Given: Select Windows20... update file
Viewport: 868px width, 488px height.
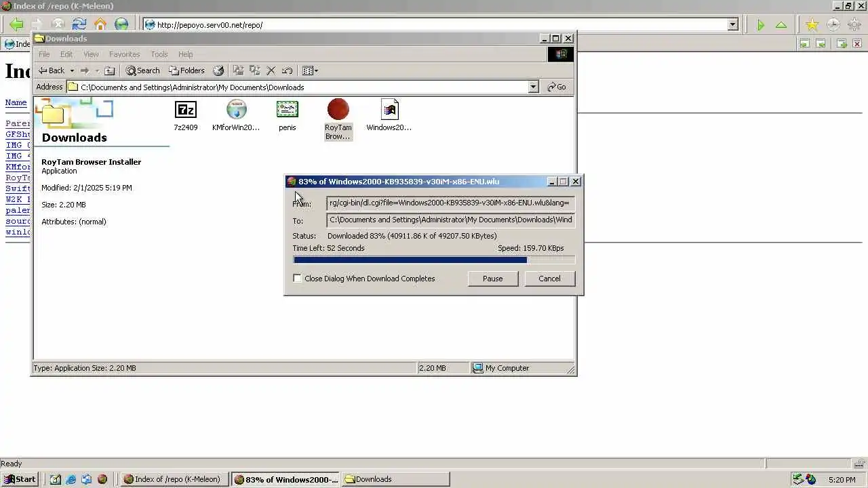Looking at the screenshot, I should [389, 115].
